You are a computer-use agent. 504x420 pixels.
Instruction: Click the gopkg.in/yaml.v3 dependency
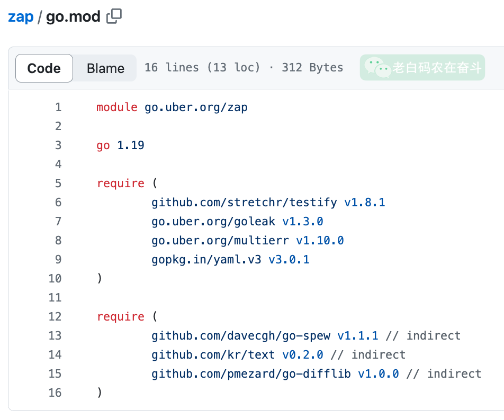tap(206, 259)
